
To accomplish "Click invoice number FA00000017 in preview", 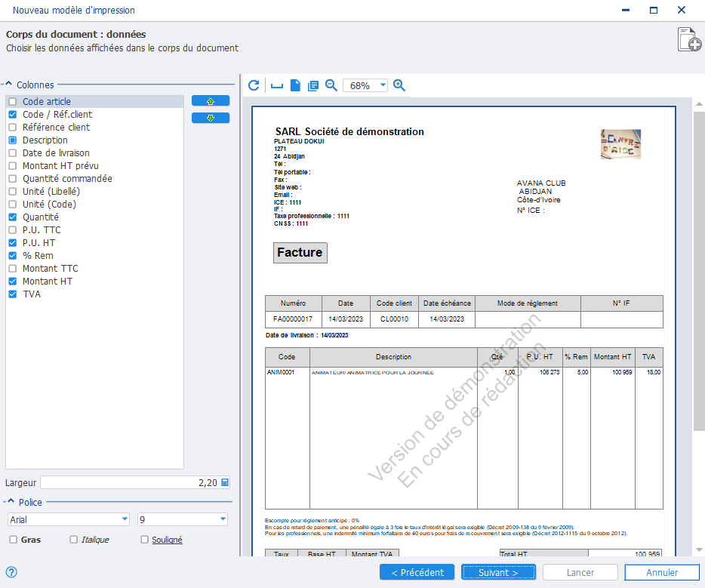I will (293, 319).
